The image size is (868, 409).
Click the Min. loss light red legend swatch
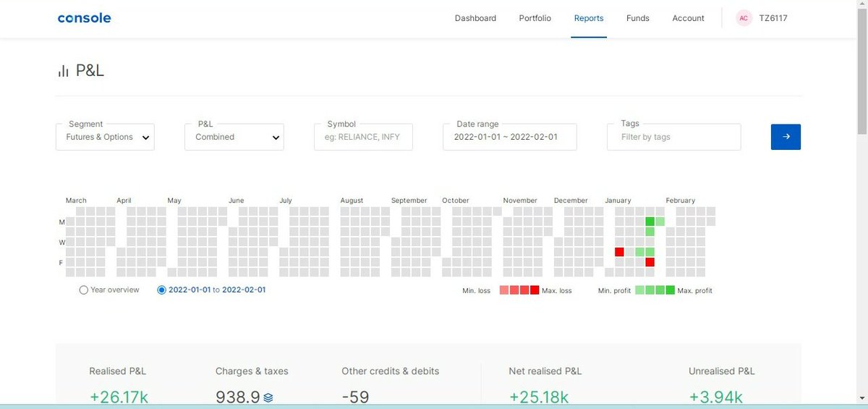click(x=504, y=290)
